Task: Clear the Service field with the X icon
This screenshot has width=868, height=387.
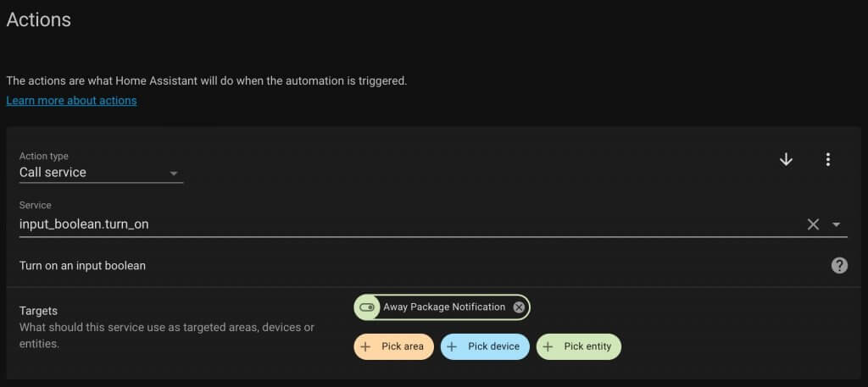Action: pyautogui.click(x=813, y=224)
